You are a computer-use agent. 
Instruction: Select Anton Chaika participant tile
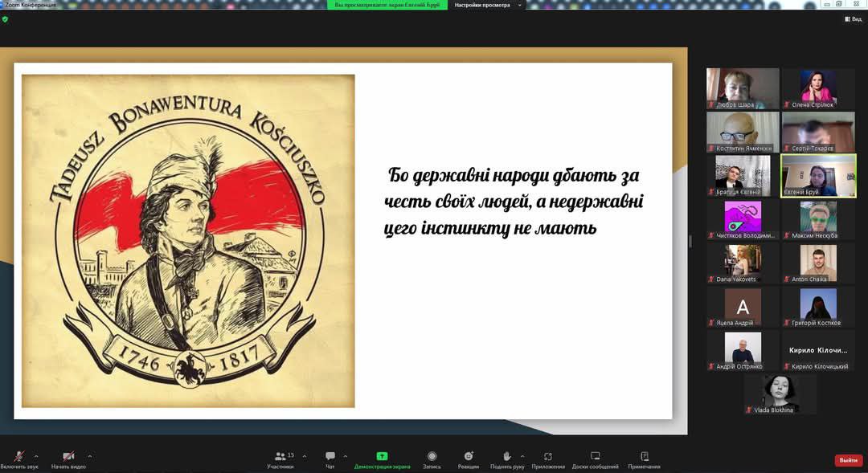tap(818, 263)
